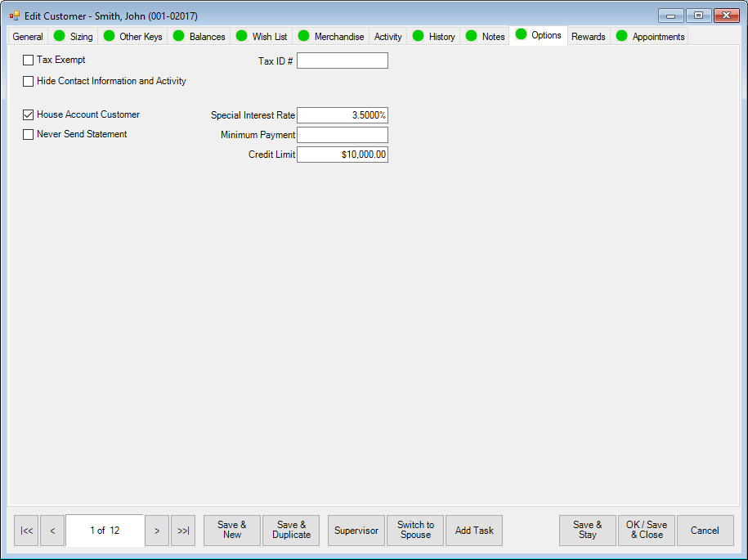
Task: Click Switch to Spouse button
Action: tap(415, 531)
